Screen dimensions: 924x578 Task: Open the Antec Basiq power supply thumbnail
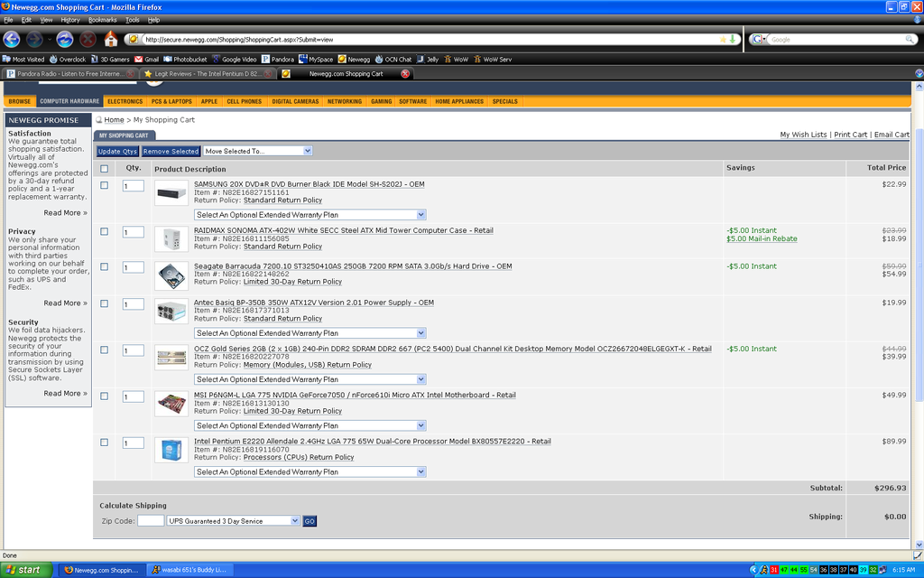pyautogui.click(x=171, y=312)
